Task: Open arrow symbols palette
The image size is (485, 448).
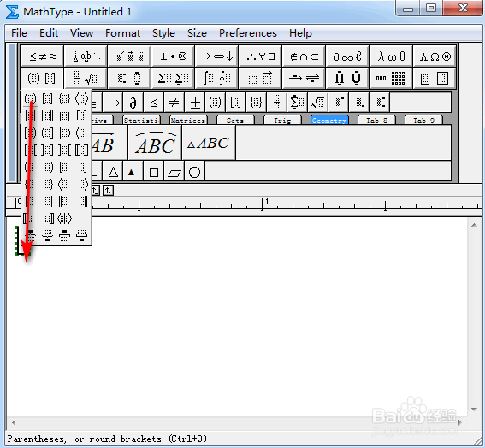Action: [216, 56]
